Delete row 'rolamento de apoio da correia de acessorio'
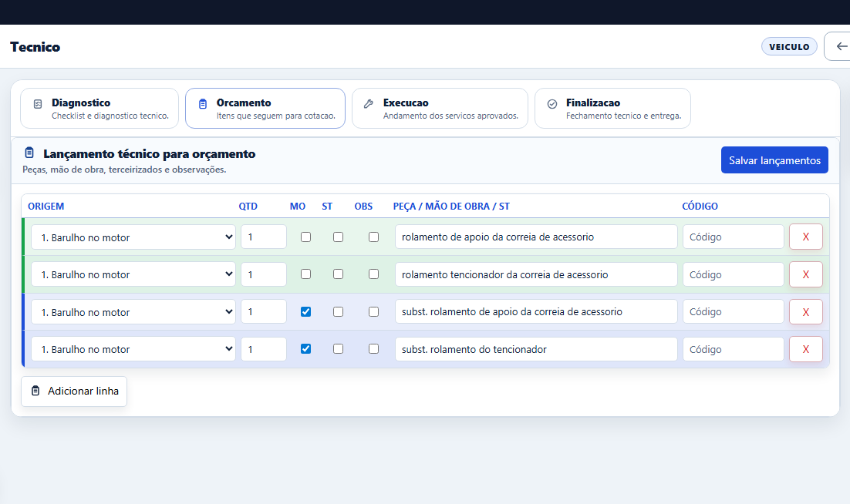The height and width of the screenshot is (504, 850). pyautogui.click(x=805, y=237)
